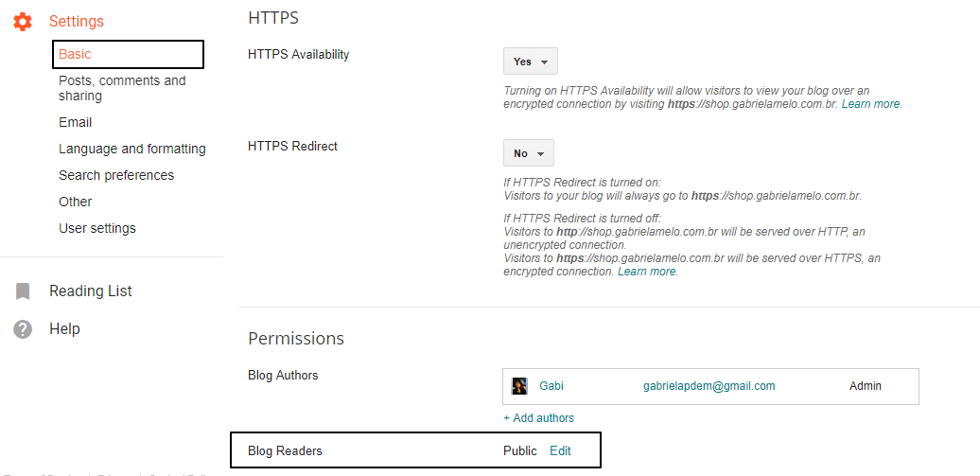The height and width of the screenshot is (476, 980).
Task: Go to Email settings
Action: 75,123
